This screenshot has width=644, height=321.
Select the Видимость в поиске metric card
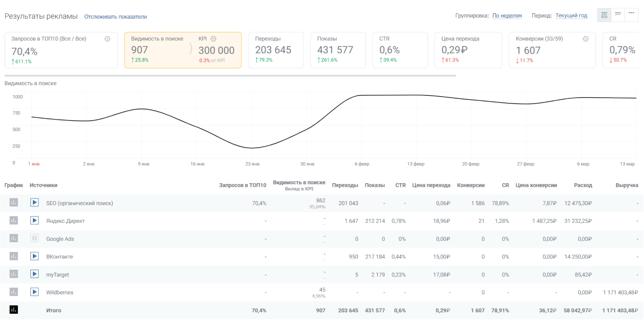tap(183, 50)
